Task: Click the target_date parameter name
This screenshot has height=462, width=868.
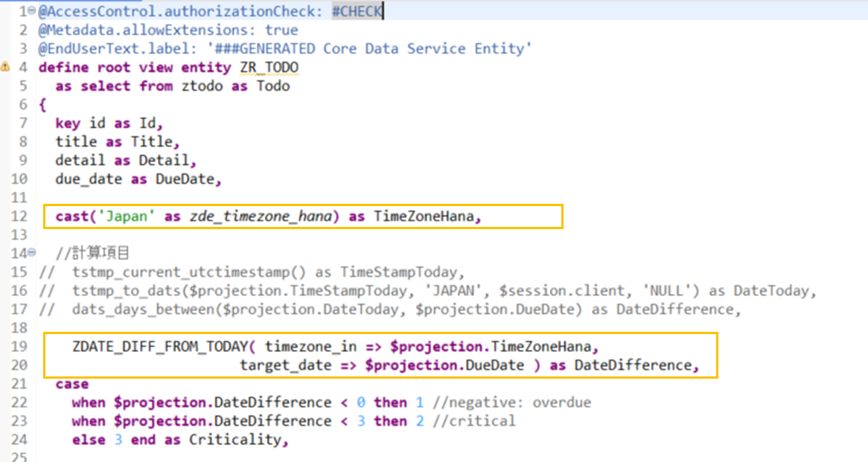Action: 286,366
